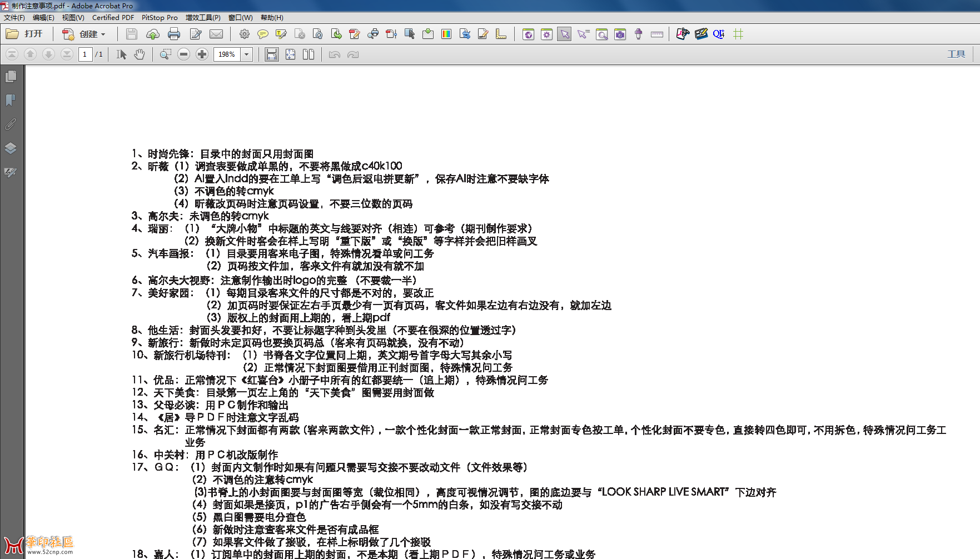This screenshot has width=980, height=559.
Task: Click the green grid guides icon
Action: point(738,34)
